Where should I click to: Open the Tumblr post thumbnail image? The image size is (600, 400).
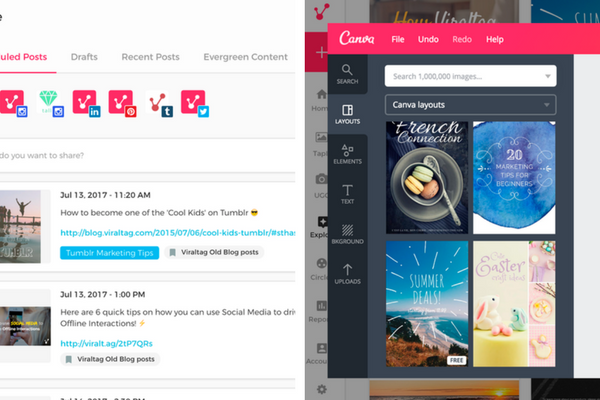20,227
